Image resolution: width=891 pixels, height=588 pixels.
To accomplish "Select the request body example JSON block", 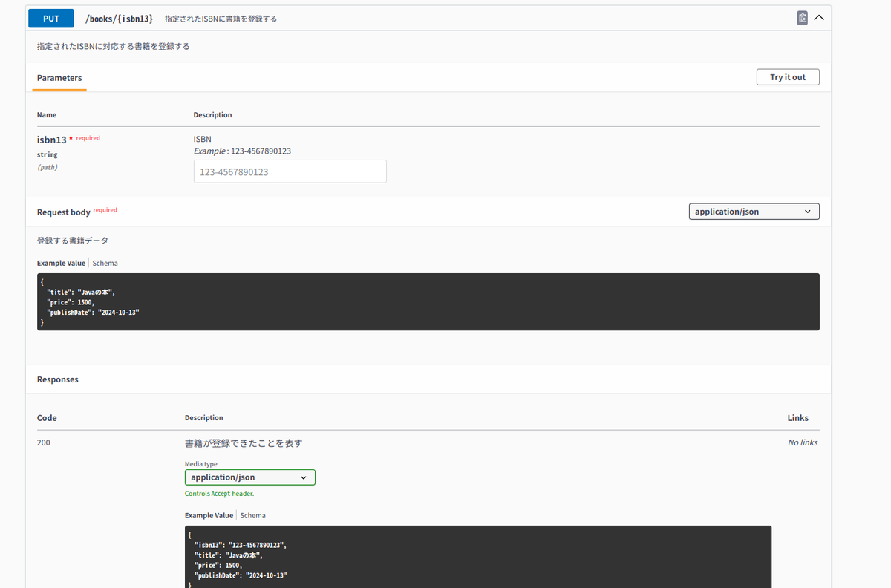I will coord(428,301).
